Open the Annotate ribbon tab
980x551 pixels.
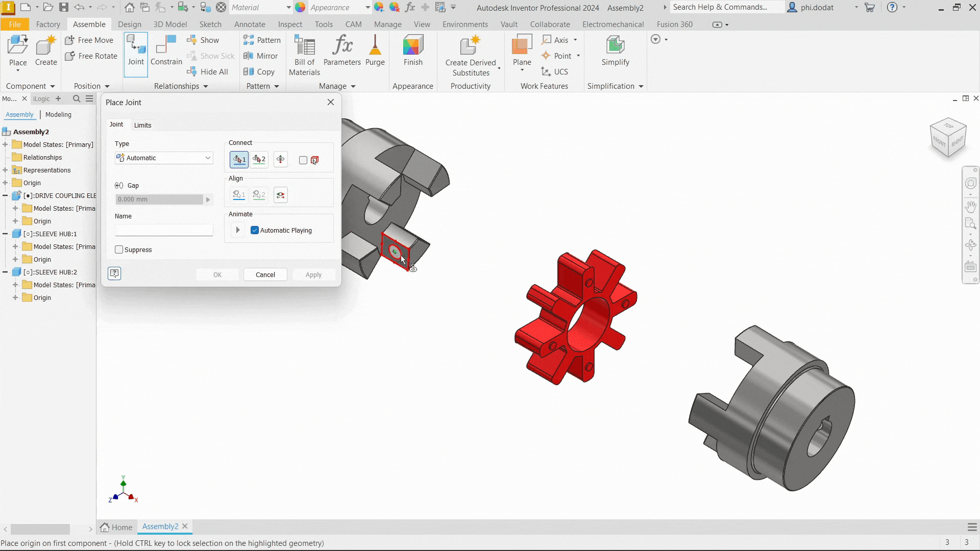coord(250,24)
